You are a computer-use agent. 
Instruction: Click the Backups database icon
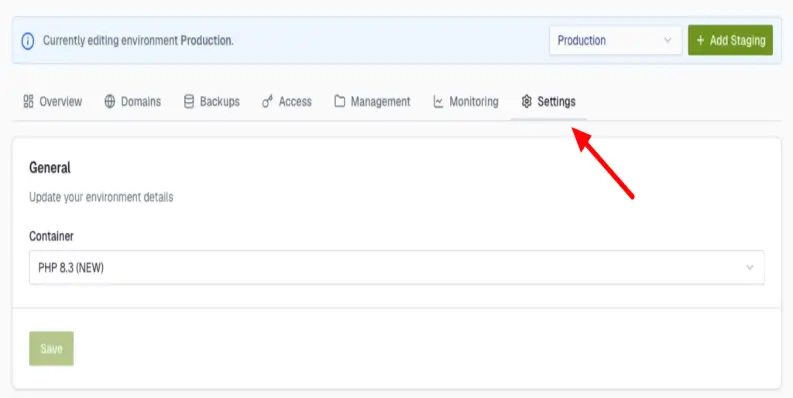pos(189,102)
